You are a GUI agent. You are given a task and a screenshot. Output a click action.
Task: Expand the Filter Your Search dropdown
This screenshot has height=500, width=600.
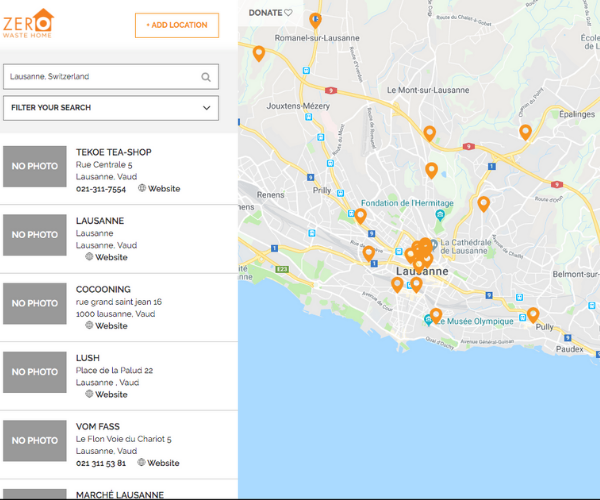(x=111, y=108)
